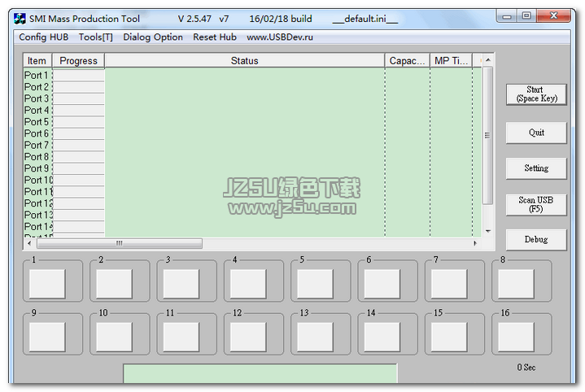The width and height of the screenshot is (585, 392).
Task: Minimize the SMI Mass Production Tool window
Action: (x=507, y=16)
